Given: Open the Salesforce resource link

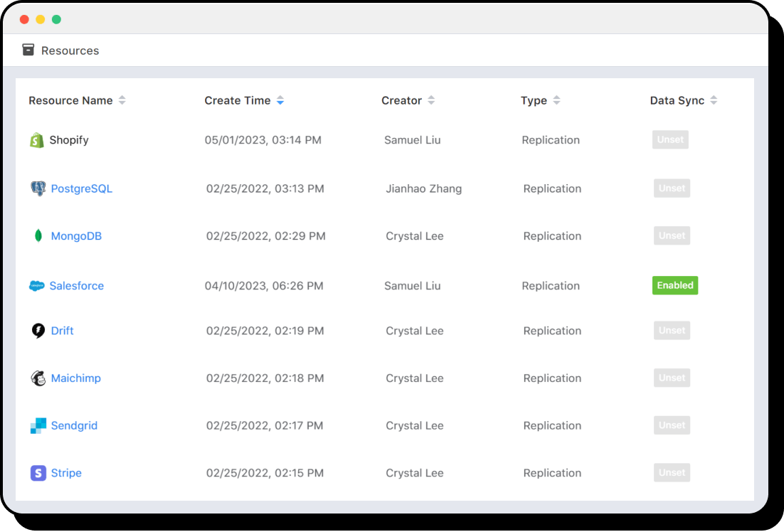Looking at the screenshot, I should pyautogui.click(x=77, y=286).
